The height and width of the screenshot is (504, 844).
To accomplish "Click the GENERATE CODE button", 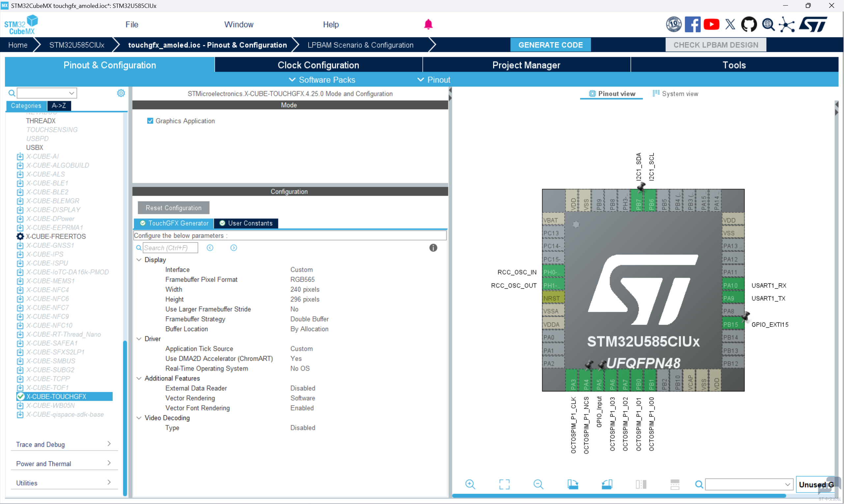I will 550,45.
